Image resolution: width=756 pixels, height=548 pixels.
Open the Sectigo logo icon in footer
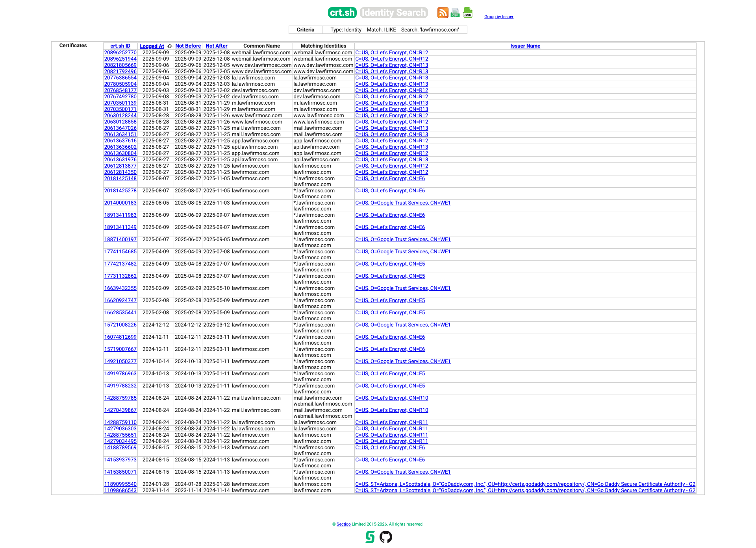(x=370, y=537)
